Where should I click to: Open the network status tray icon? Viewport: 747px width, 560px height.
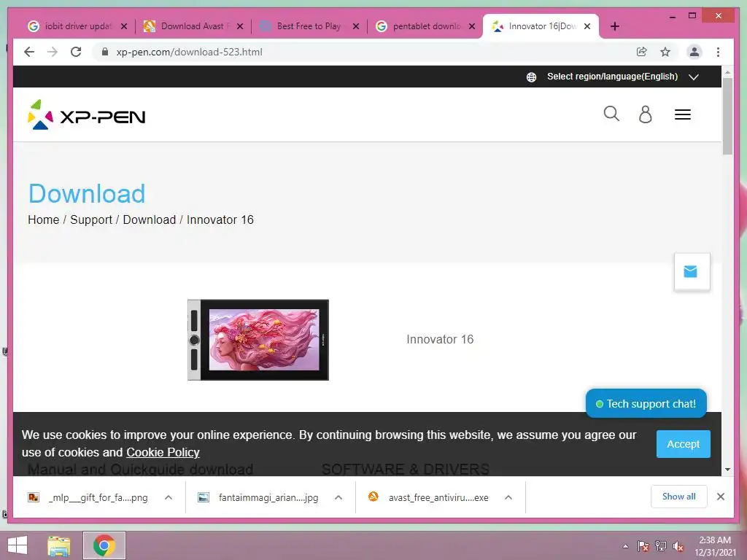661,546
